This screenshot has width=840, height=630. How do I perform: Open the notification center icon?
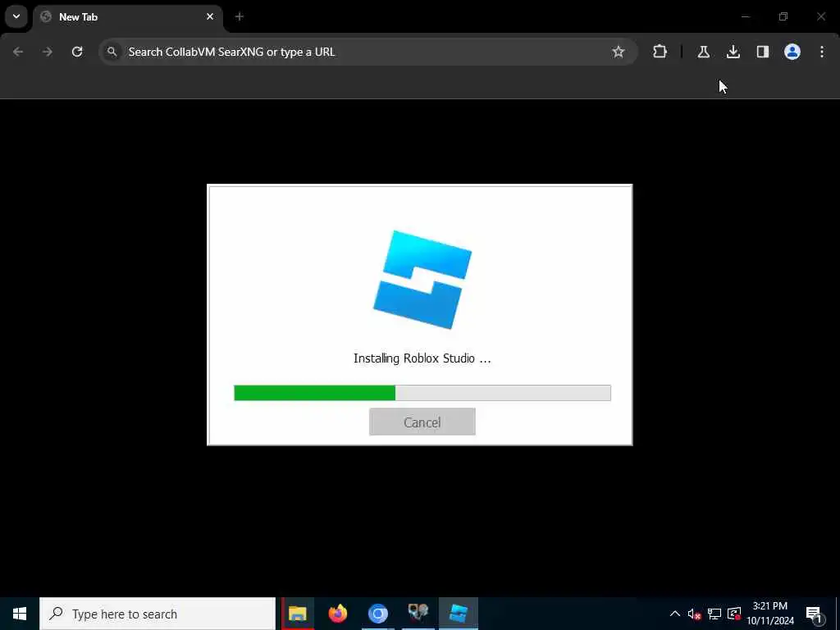pyautogui.click(x=814, y=614)
